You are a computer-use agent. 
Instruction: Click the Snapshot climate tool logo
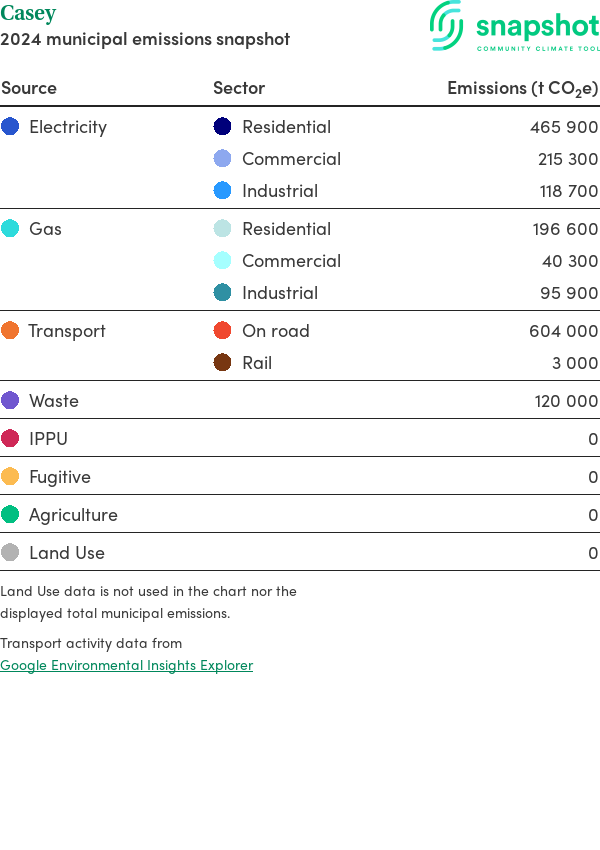coord(514,26)
